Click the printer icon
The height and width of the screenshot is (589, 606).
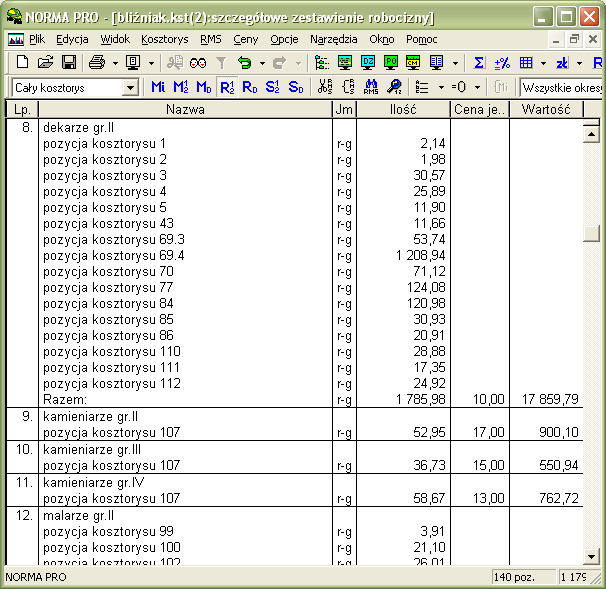point(97,62)
